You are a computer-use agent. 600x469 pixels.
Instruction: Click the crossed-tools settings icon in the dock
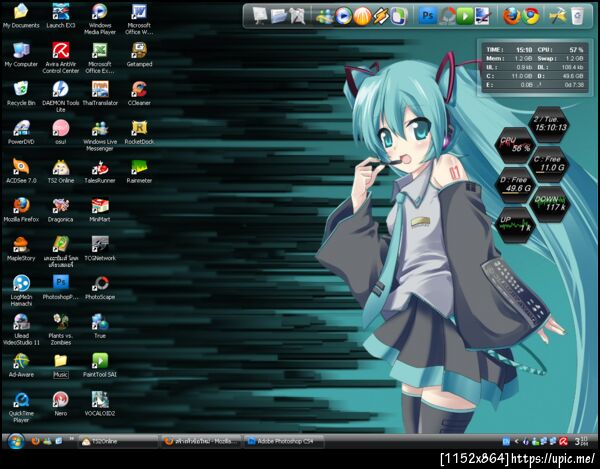pos(557,16)
